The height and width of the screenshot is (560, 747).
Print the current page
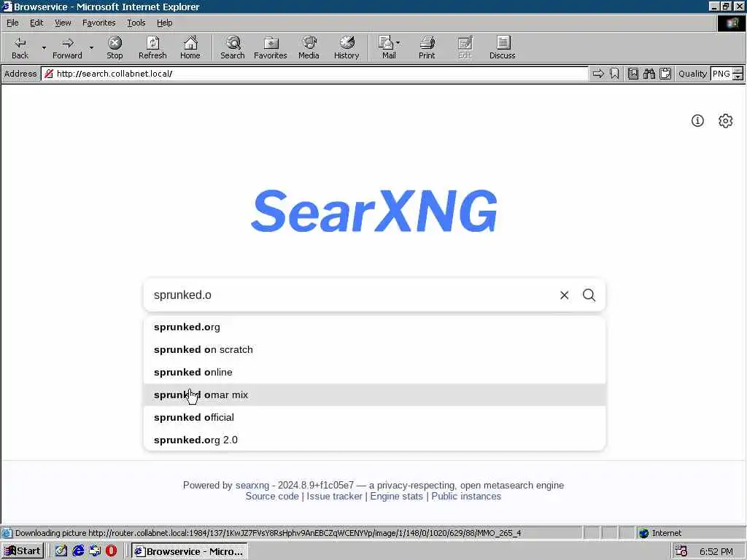coord(427,47)
